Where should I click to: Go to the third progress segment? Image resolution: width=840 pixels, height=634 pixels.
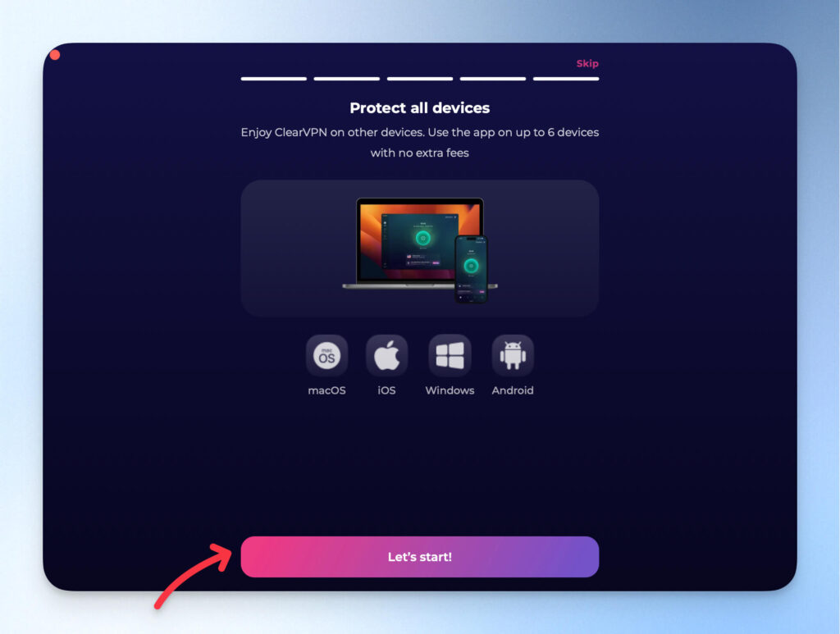click(x=420, y=79)
